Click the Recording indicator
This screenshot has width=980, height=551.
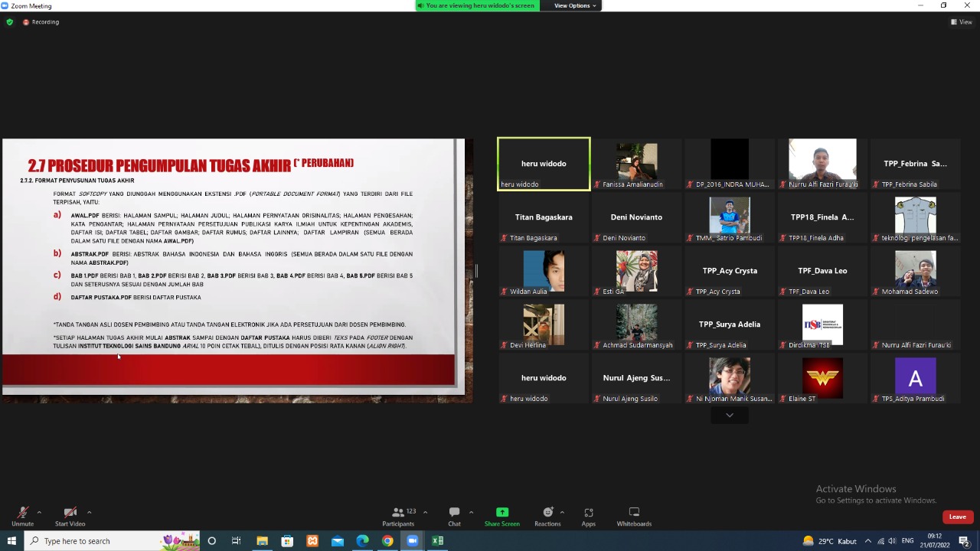click(41, 21)
